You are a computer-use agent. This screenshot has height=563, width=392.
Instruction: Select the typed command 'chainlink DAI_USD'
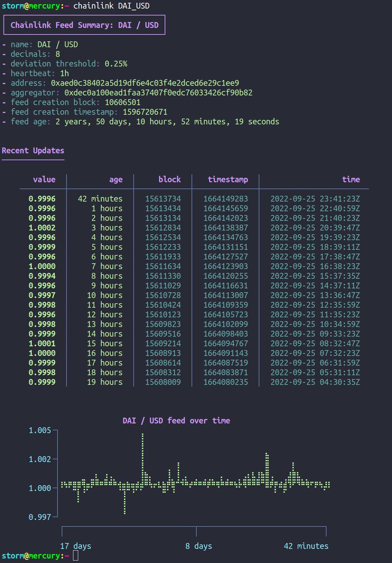tap(112, 6)
